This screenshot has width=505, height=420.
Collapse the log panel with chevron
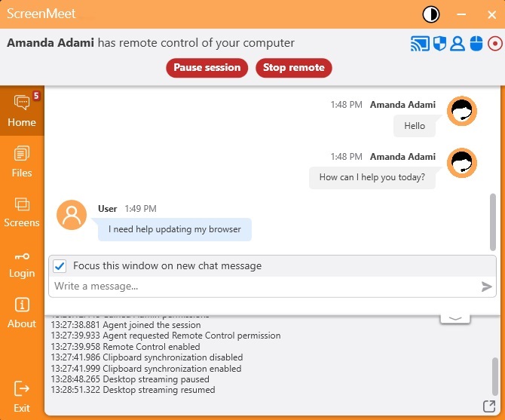click(x=455, y=318)
